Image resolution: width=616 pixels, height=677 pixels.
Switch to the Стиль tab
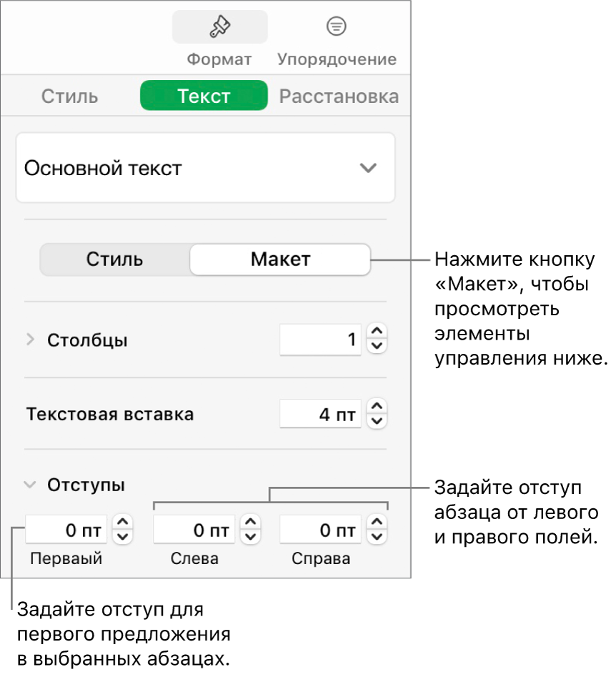point(69,97)
